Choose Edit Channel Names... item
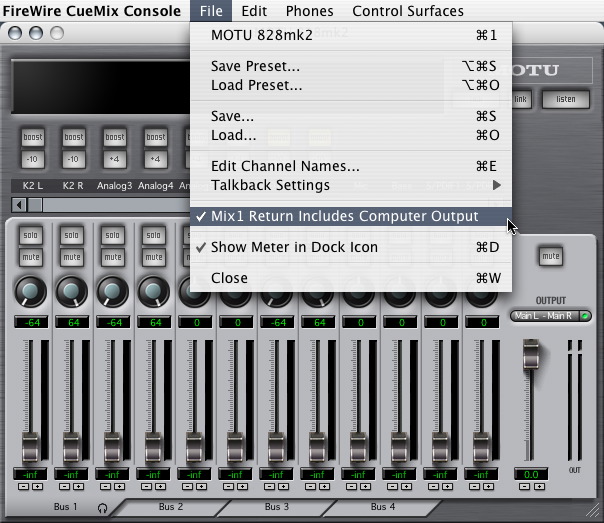 (x=351, y=166)
